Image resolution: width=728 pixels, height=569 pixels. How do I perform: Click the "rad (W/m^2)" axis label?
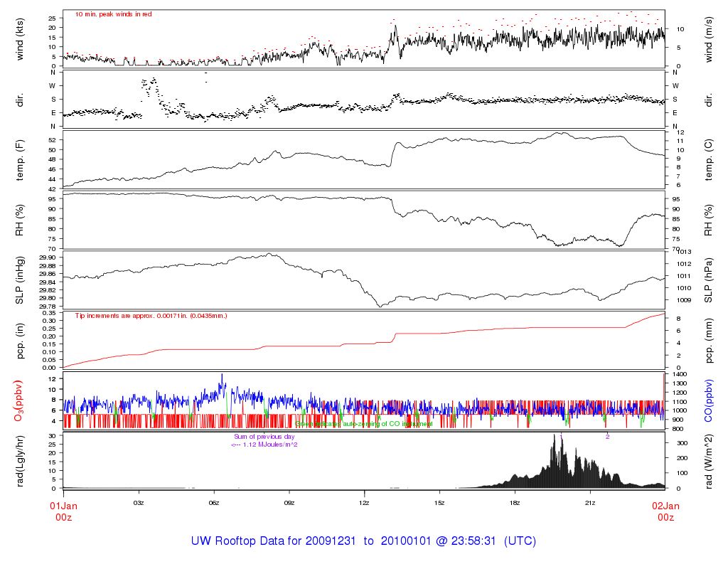click(708, 461)
